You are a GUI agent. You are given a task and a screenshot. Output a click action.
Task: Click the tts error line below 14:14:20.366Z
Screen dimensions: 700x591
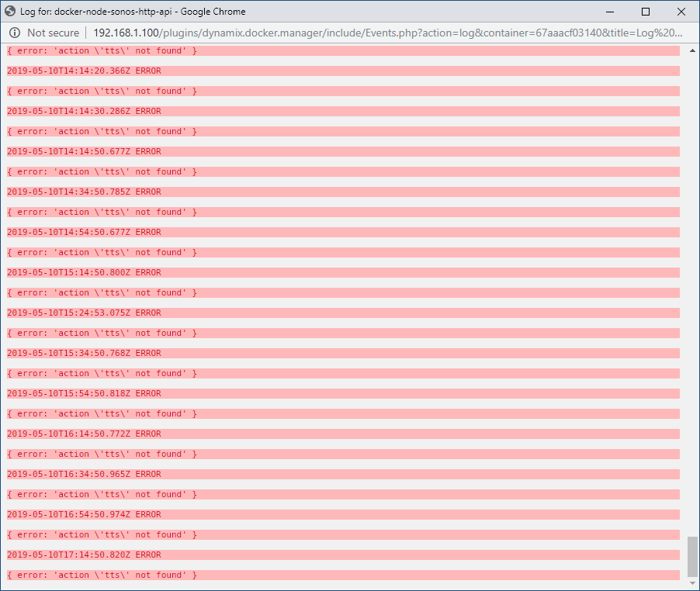point(343,91)
